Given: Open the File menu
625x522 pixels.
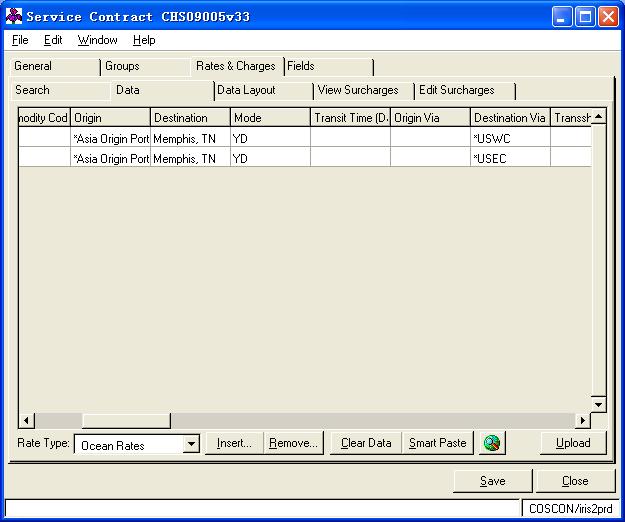Looking at the screenshot, I should [x=20, y=40].
